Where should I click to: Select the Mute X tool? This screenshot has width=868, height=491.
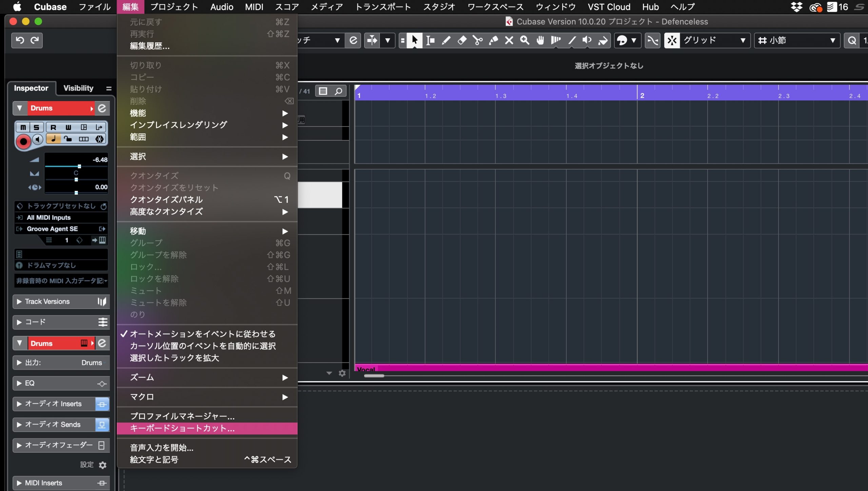click(x=509, y=40)
